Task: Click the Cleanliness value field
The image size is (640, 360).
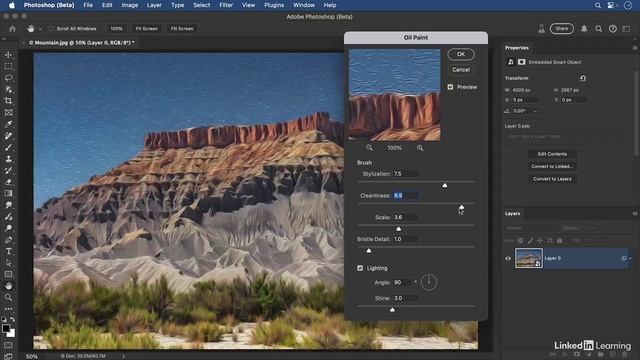Action: (x=405, y=196)
